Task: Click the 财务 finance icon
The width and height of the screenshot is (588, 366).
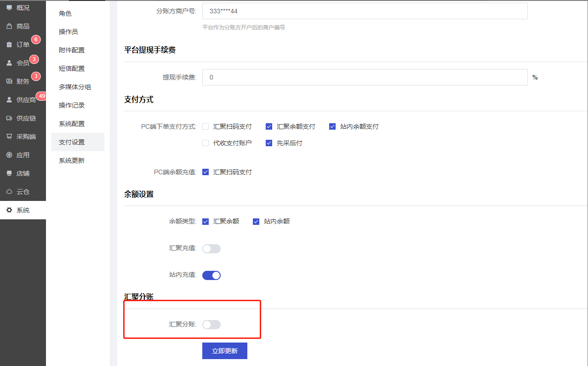Action: coord(9,81)
